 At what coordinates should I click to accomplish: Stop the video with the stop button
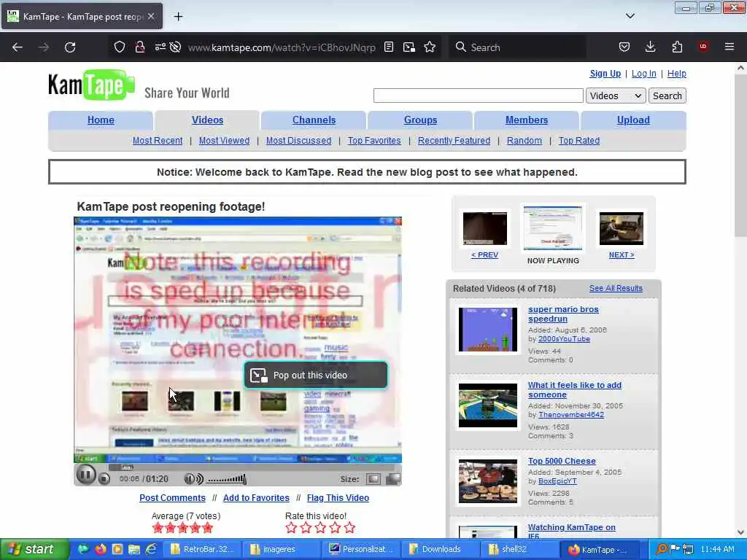104,479
